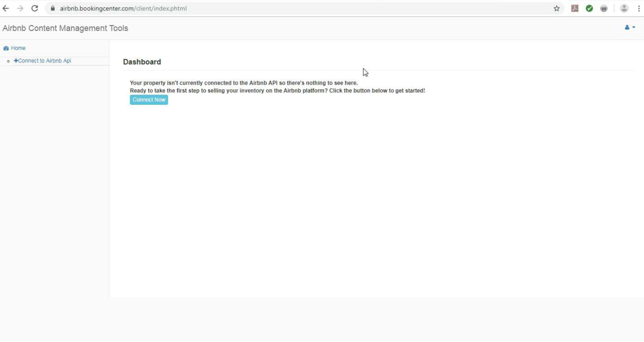The image size is (644, 342).
Task: Bookmark this page with the star icon
Action: [x=557, y=8]
